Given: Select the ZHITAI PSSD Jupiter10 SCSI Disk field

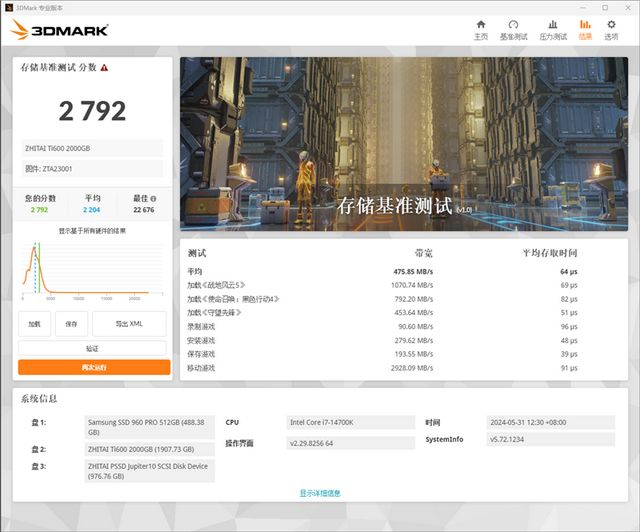Looking at the screenshot, I should 149,471.
